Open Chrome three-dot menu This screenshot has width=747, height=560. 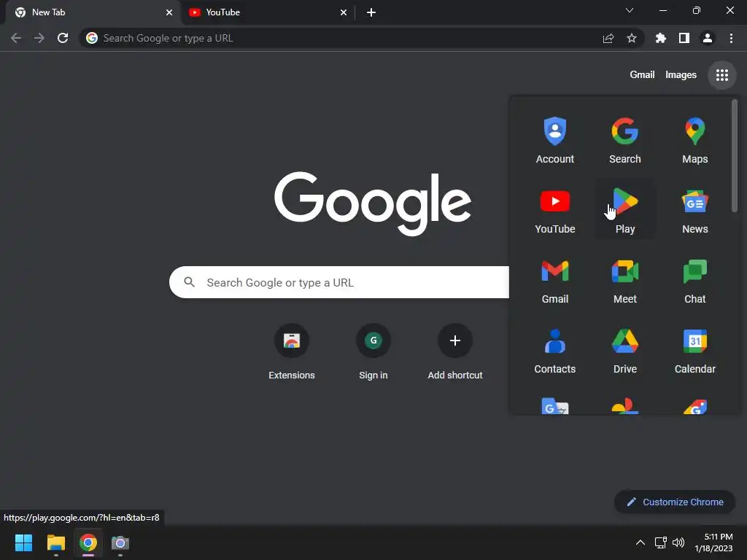pos(731,38)
